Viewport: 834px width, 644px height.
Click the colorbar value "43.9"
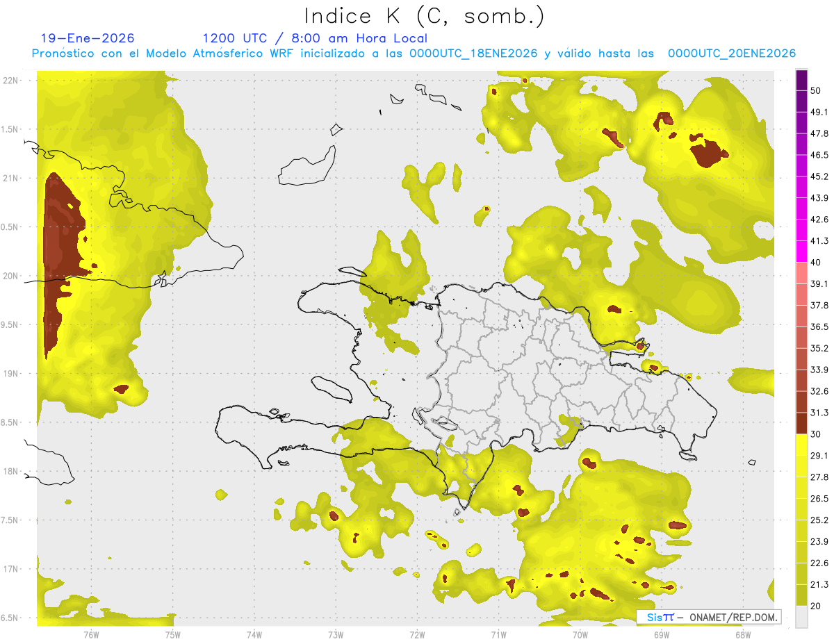click(x=819, y=198)
